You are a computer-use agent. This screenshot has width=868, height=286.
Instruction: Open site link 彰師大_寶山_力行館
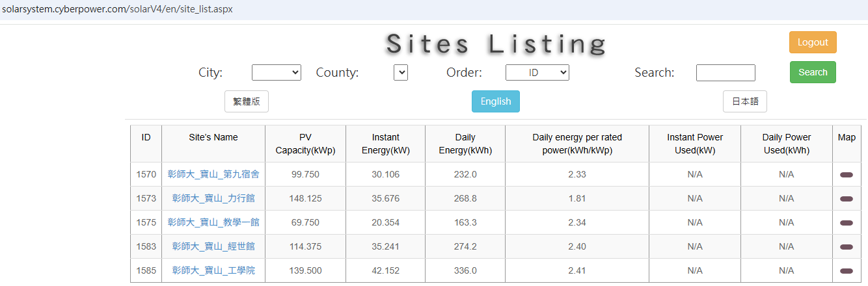(x=213, y=198)
